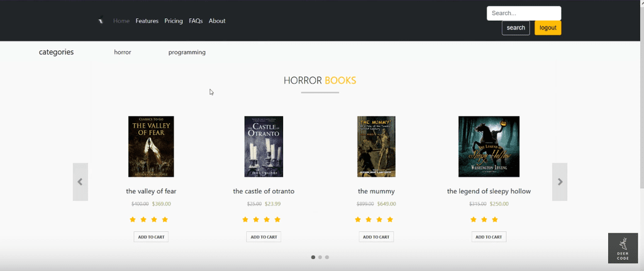Screen dimensions: 644x271
Task: Click the Deer Code badge icon
Action: [x=623, y=248]
